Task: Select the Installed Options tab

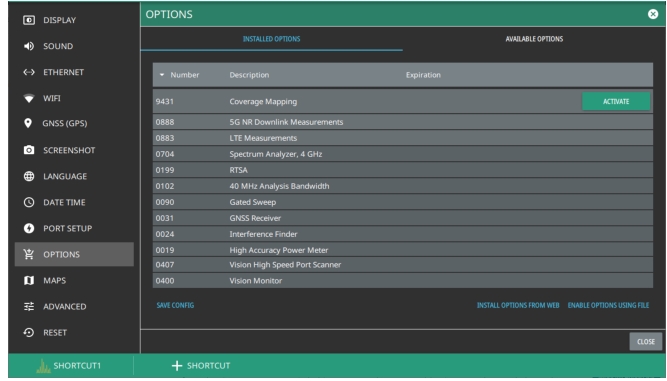Action: 271,39
